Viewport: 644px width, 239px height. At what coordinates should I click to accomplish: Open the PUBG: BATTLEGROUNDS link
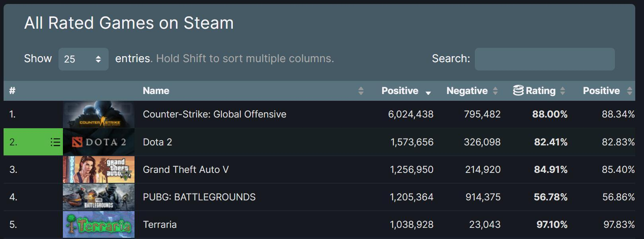[199, 197]
